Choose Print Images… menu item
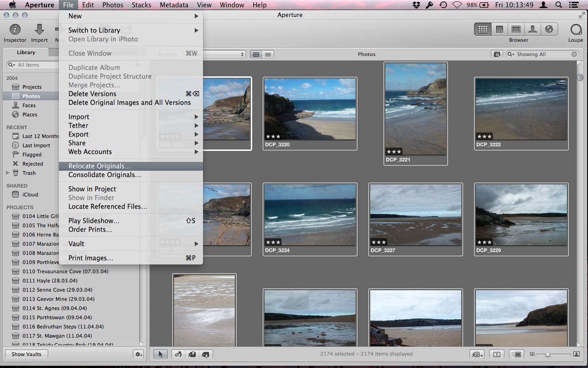Screen dimensions: 588x368 tap(131, 258)
